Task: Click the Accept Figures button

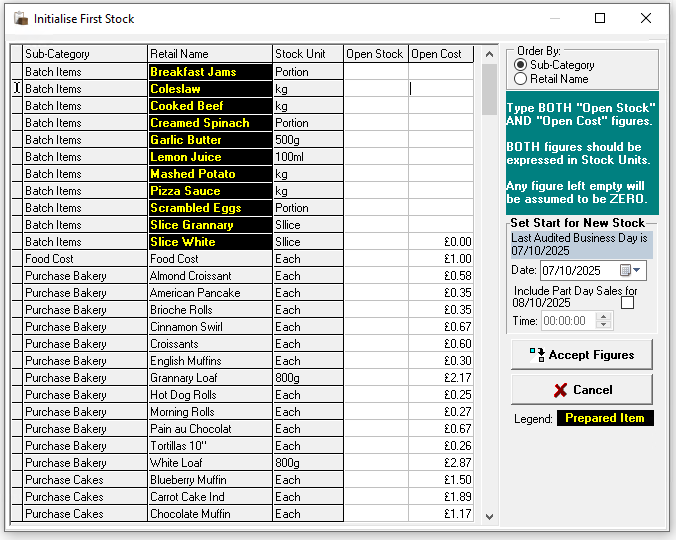Action: (581, 355)
